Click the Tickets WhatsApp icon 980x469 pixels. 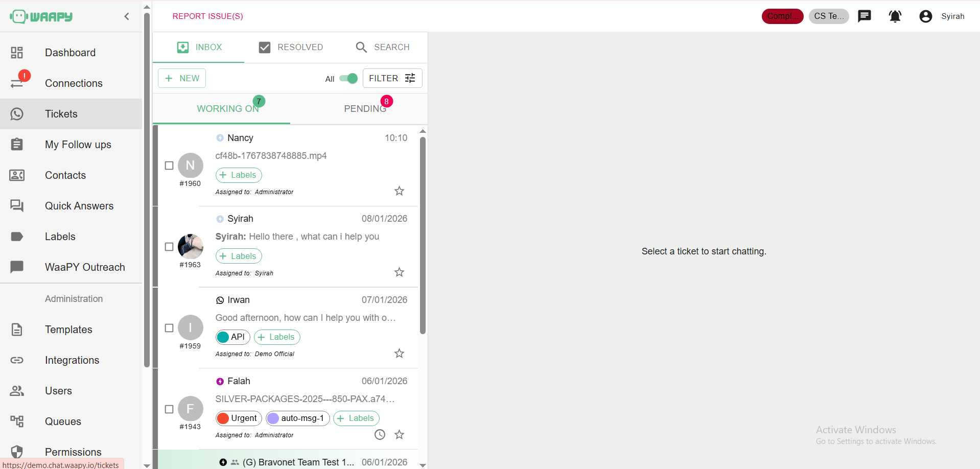17,114
